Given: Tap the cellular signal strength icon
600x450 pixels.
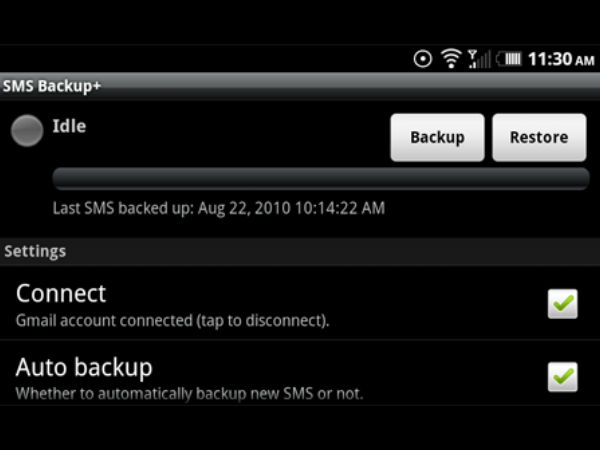Looking at the screenshot, I should [x=479, y=60].
